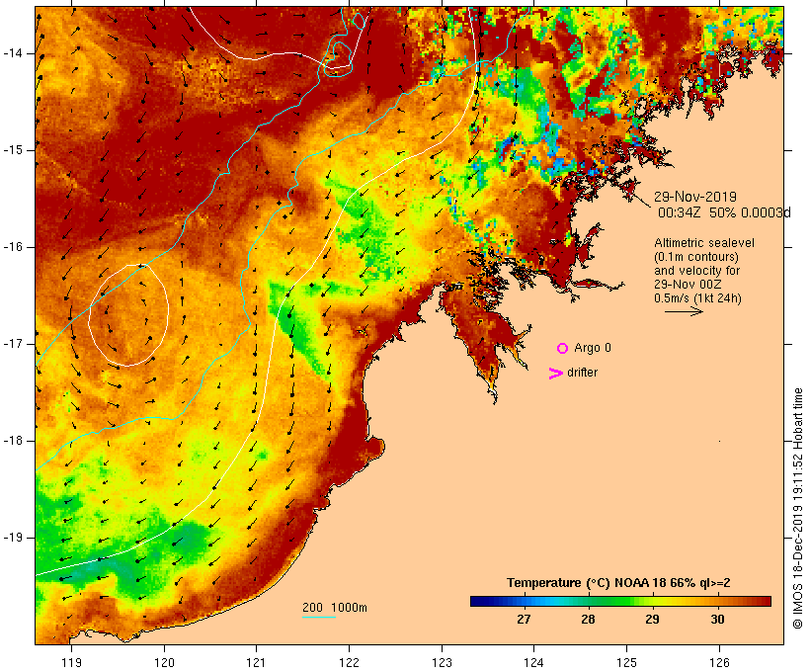Viewport: 810px width, 672px height.
Task: Click the 'Altimetric sealevel' label
Action: [704, 243]
